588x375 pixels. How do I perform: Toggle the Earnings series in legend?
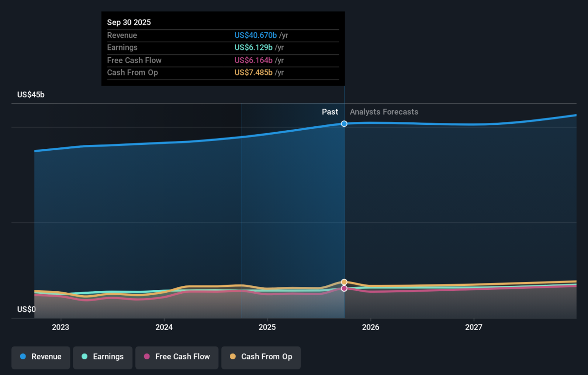(x=102, y=357)
